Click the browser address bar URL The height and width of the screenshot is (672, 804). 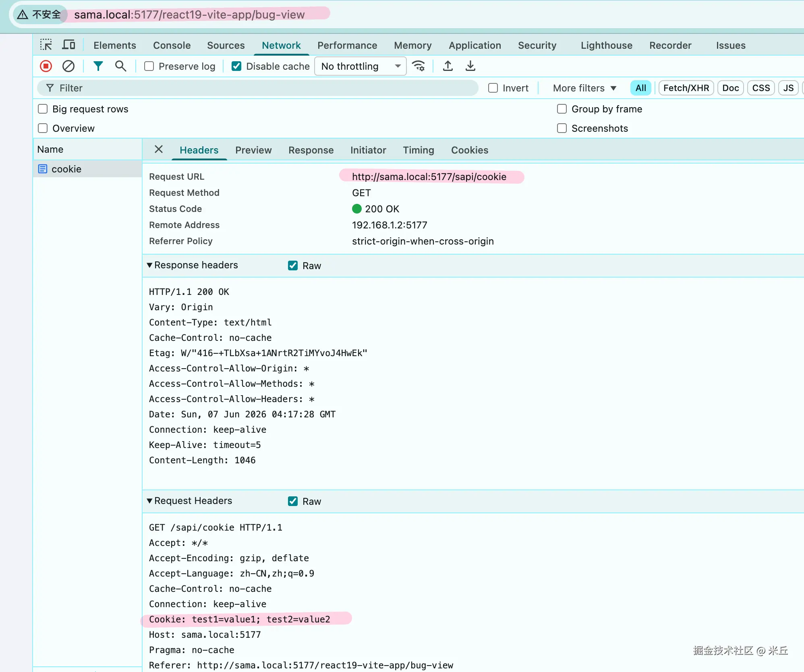189,15
